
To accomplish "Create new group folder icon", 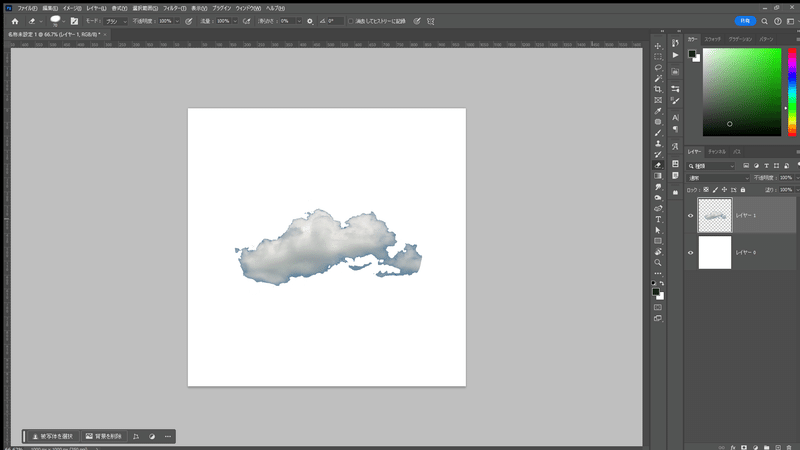I will click(766, 447).
